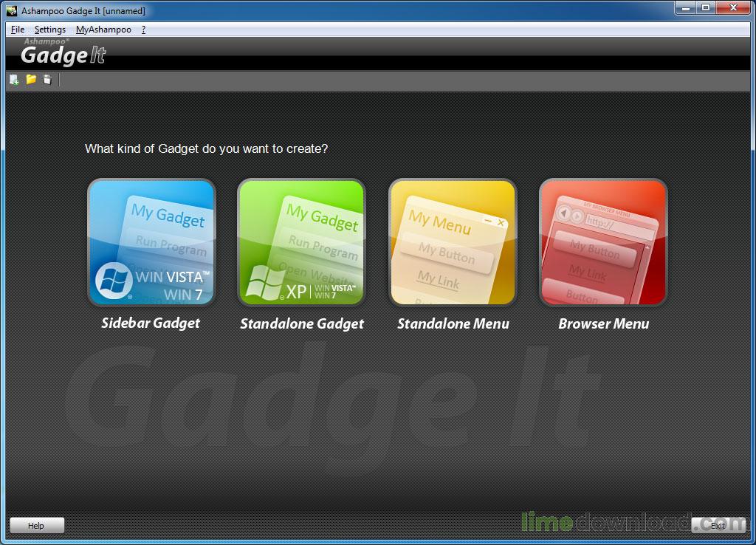Create a new gadget via the toolbar icon
Viewport: 756px width, 545px height.
click(13, 79)
